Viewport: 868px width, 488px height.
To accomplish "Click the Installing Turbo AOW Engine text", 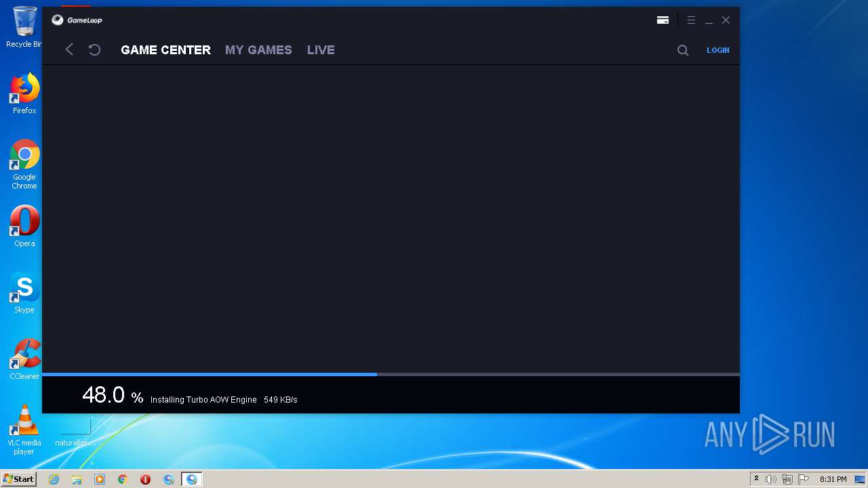I will tap(203, 400).
